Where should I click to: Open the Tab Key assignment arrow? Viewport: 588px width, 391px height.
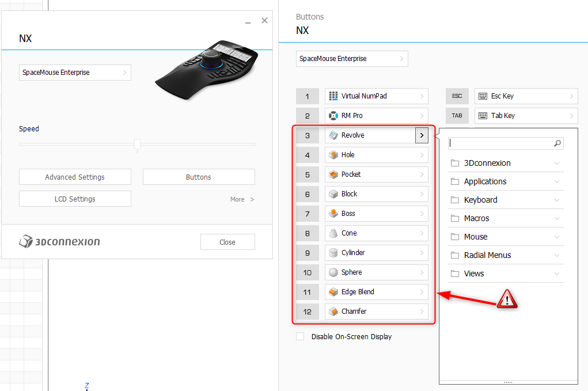pyautogui.click(x=571, y=116)
